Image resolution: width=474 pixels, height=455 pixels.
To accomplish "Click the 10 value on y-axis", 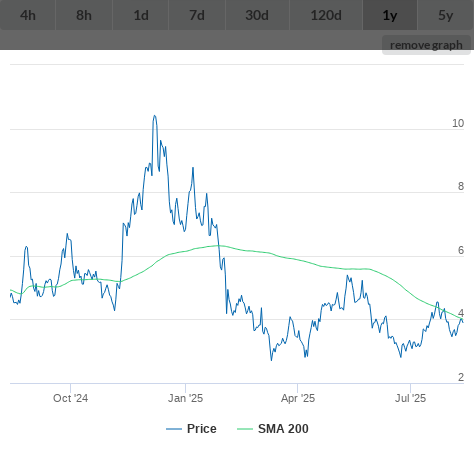I will click(x=458, y=123).
